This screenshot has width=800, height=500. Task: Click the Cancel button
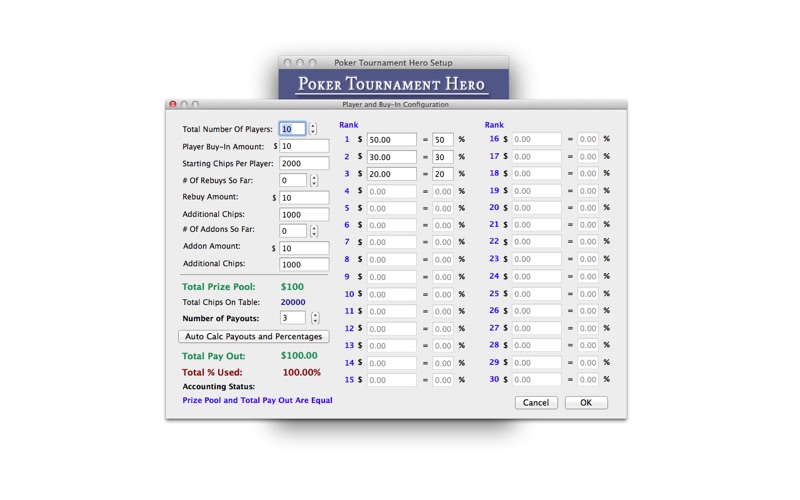click(536, 403)
